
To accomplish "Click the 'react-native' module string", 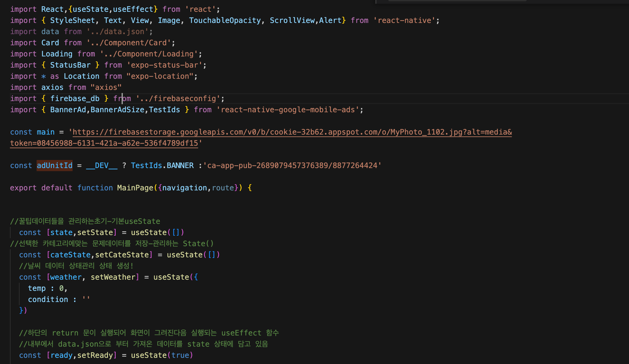I will [404, 20].
